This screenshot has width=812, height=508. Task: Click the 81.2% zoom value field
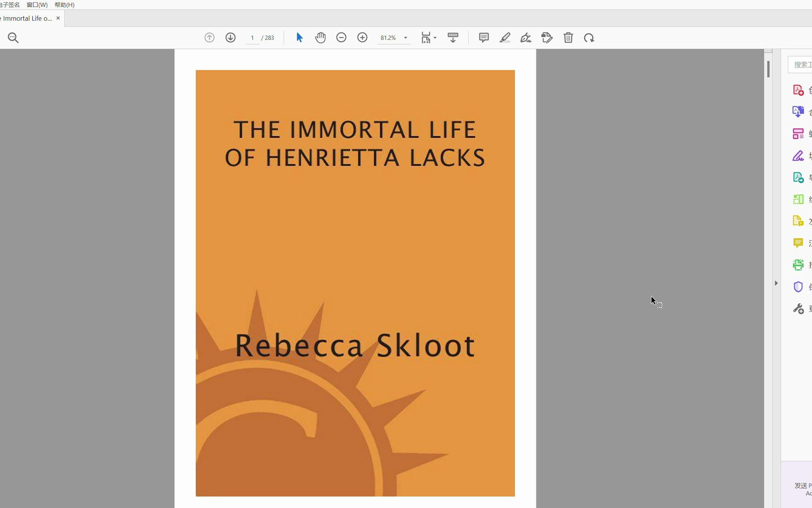tap(388, 38)
